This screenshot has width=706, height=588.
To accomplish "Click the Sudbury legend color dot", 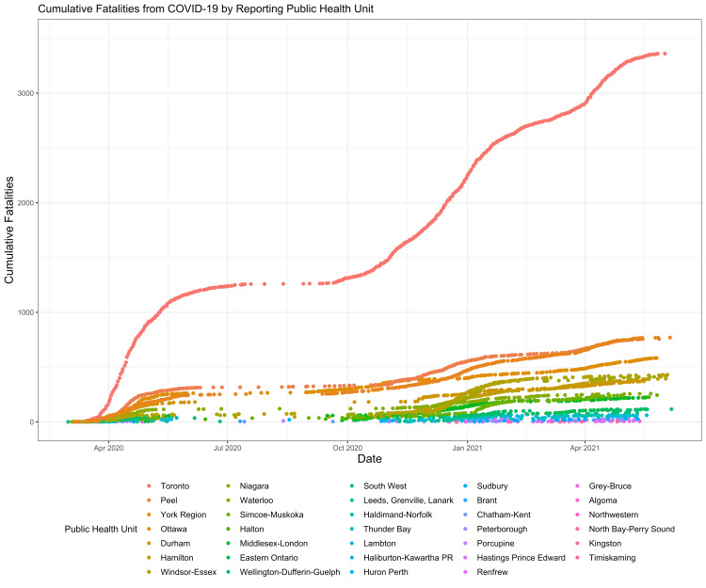I will [465, 485].
